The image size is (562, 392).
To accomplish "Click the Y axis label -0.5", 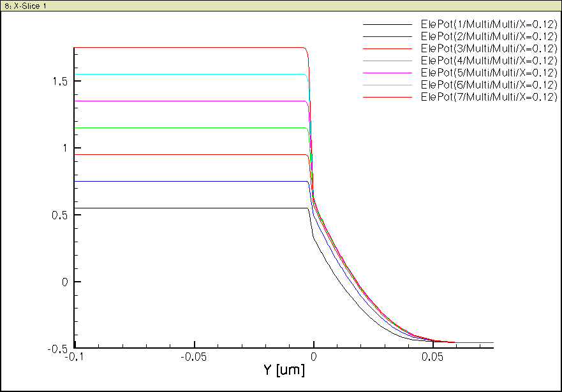I will (57, 349).
